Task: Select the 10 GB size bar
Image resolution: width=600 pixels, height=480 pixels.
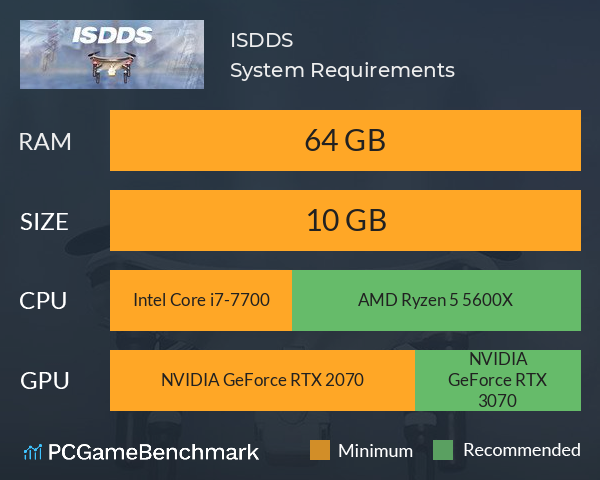Action: (x=345, y=220)
